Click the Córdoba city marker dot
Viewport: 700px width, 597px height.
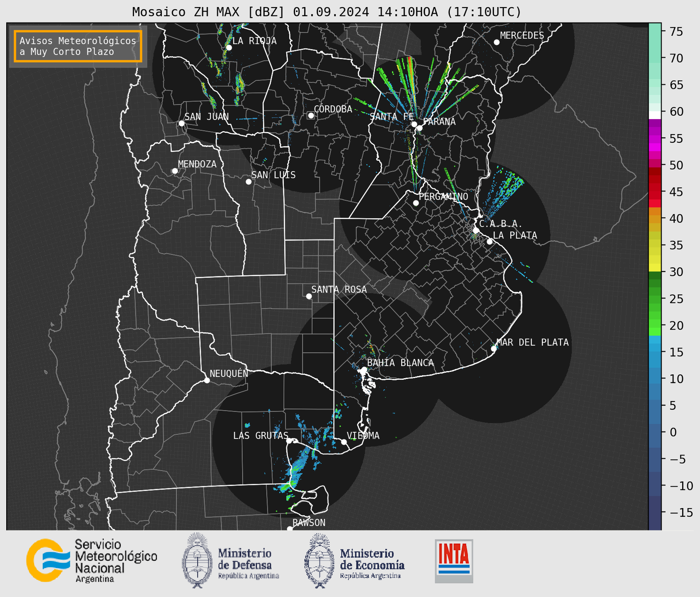coord(311,115)
